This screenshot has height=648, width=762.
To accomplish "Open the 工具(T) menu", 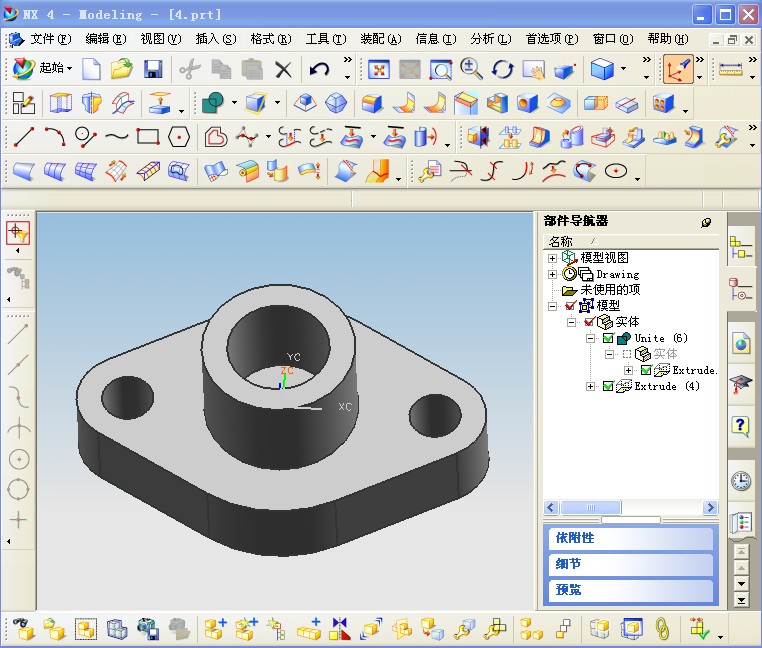I will 326,39.
